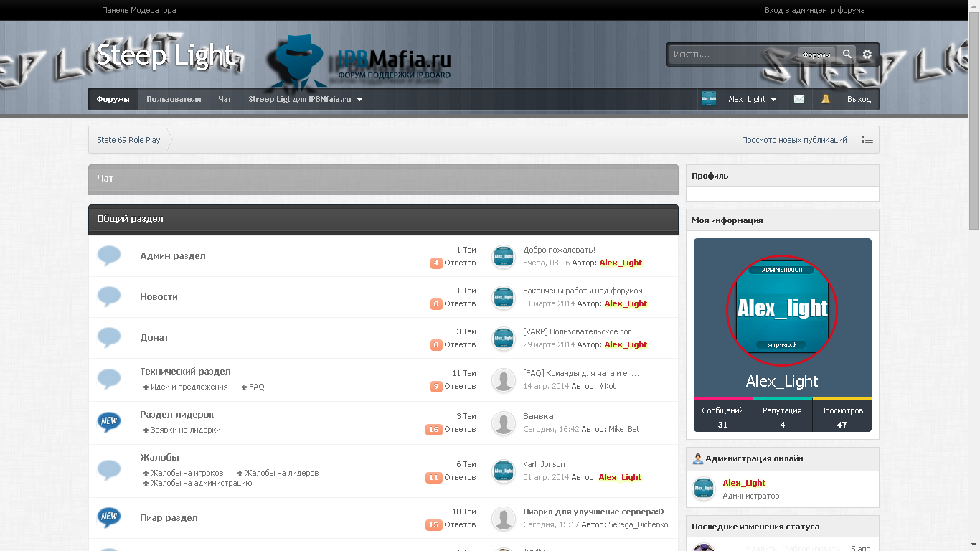Screen dimensions: 980x551
Task: Open the Жалобы на игроков subforum
Action: [x=187, y=473]
